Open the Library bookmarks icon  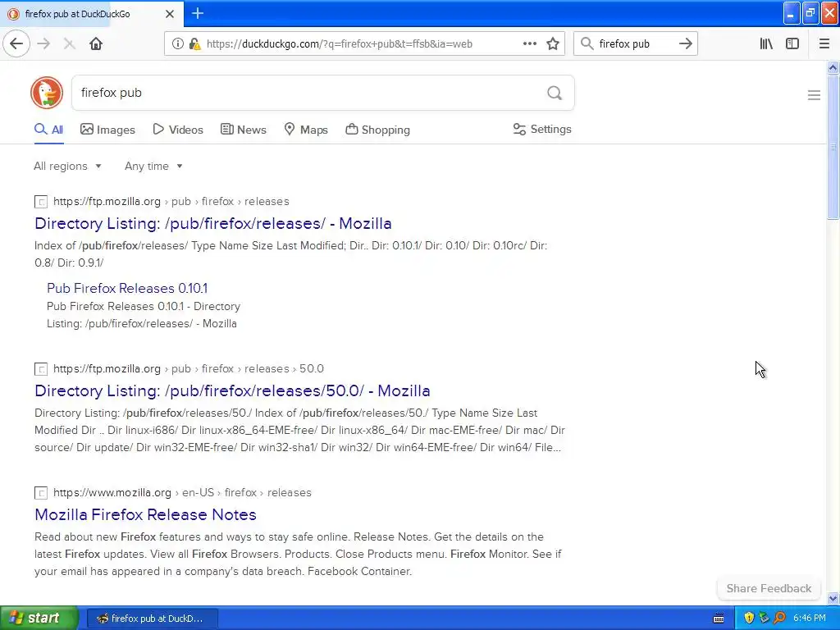(x=766, y=44)
